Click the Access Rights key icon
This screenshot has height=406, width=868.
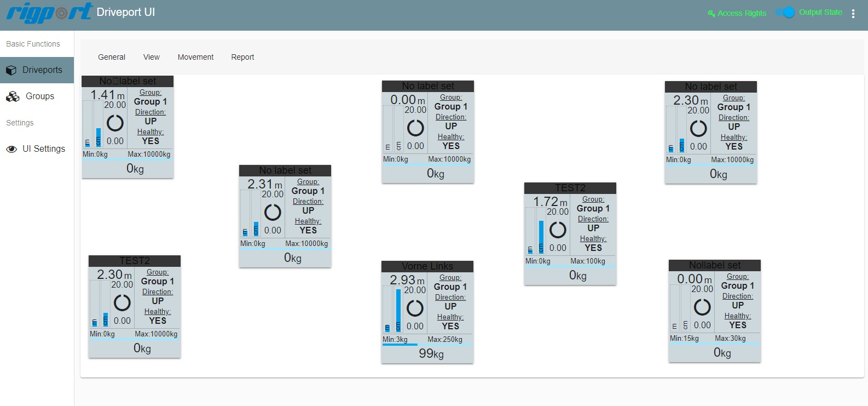711,13
